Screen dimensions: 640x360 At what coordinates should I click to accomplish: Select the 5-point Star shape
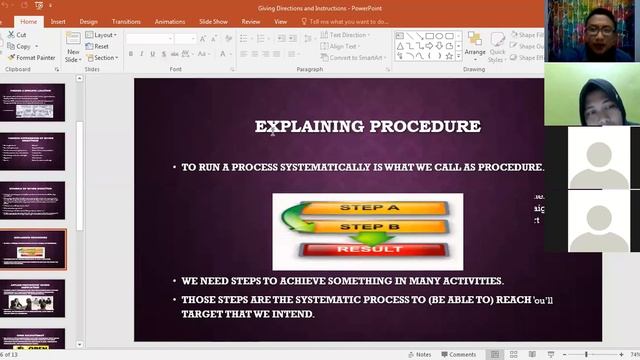(449, 56)
